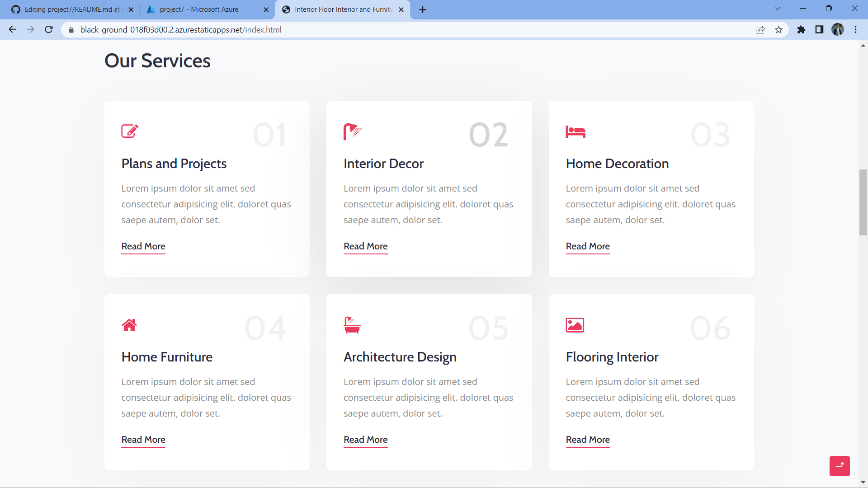Open the browser tab search chevron
Viewport: 868px width, 488px height.
(777, 8)
